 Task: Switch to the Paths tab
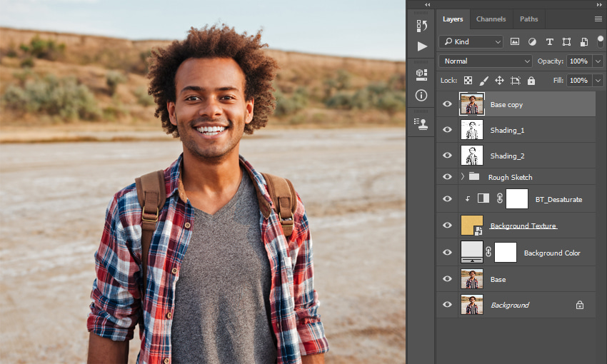(528, 19)
